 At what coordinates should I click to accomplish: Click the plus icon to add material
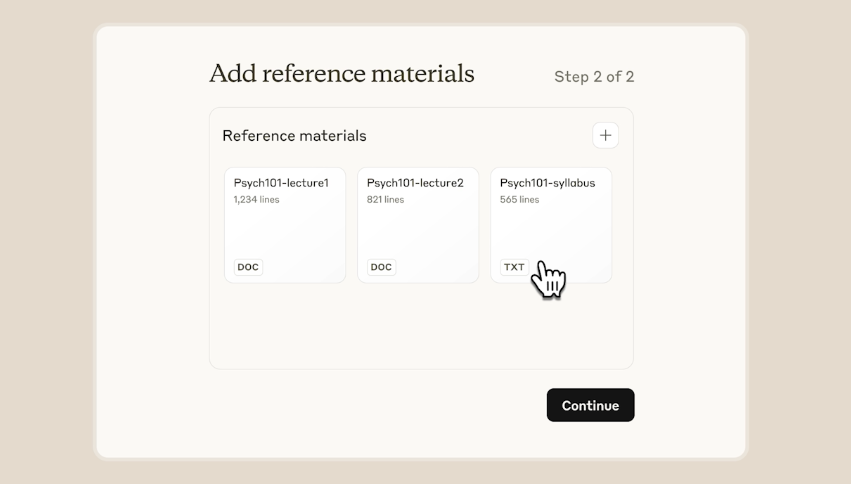[605, 135]
